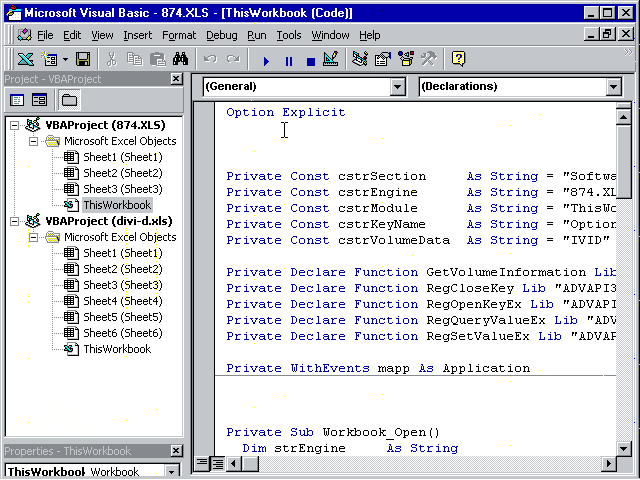Collapse the VBAProject (874.XLS) node

[x=14, y=125]
